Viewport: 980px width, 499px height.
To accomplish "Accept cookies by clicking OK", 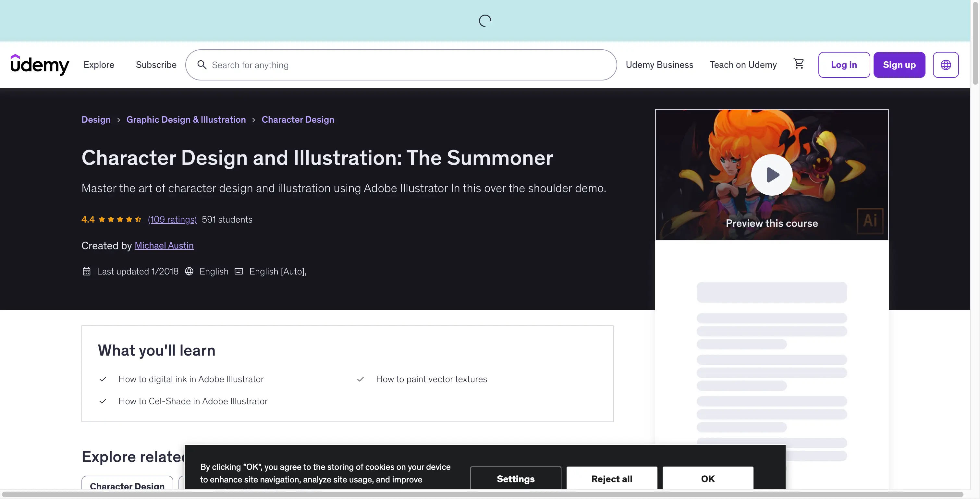I will [707, 479].
